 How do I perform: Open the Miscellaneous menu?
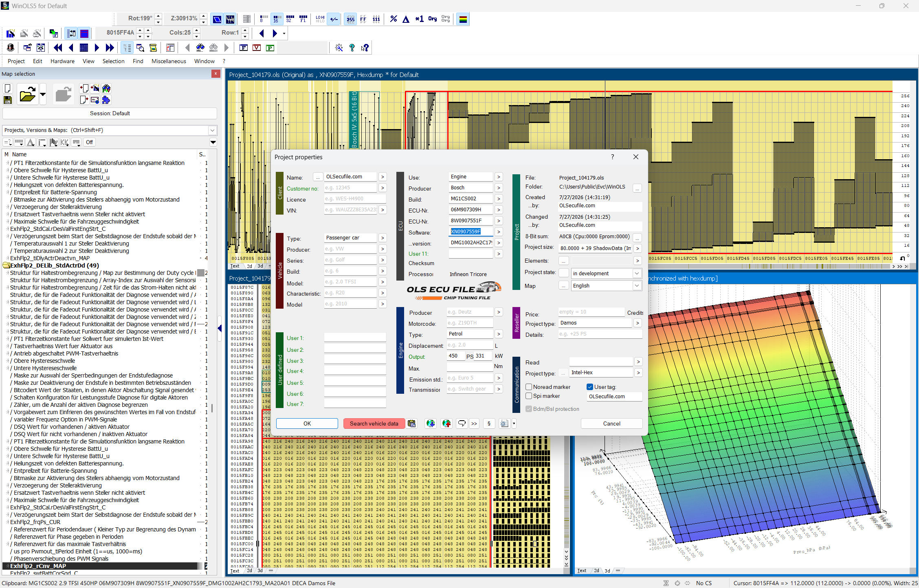[169, 61]
